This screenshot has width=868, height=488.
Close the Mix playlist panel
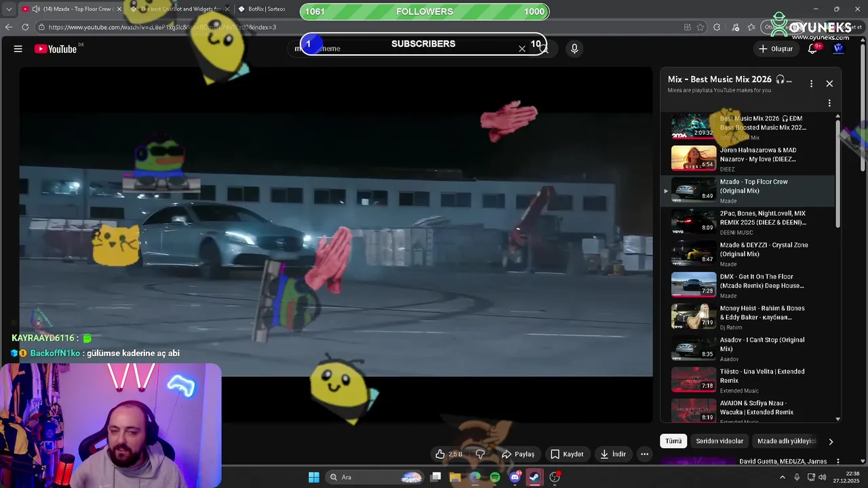(829, 83)
